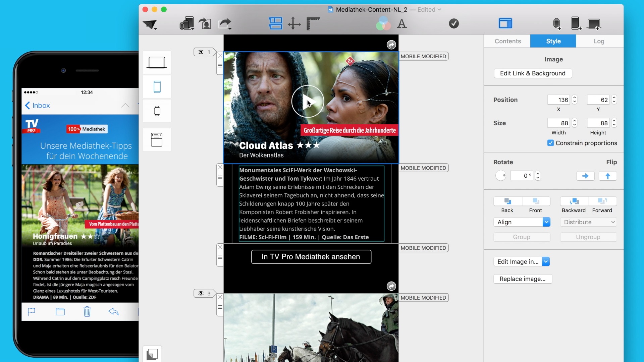Add a desktop version icon

594,24
